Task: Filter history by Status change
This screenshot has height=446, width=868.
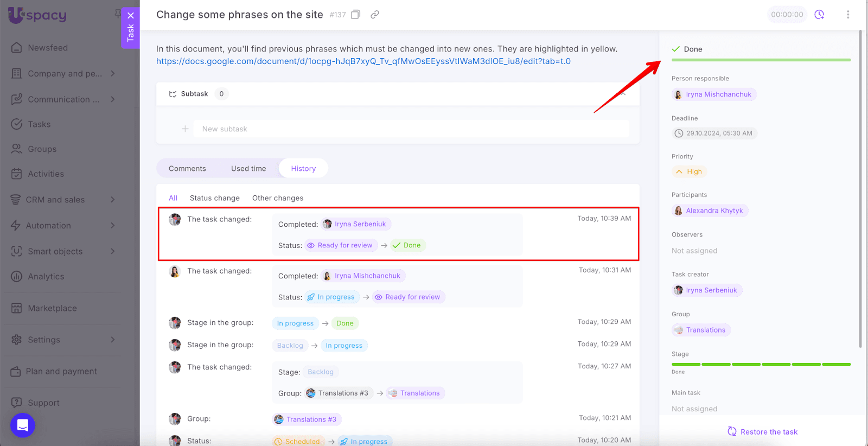Action: coord(214,198)
